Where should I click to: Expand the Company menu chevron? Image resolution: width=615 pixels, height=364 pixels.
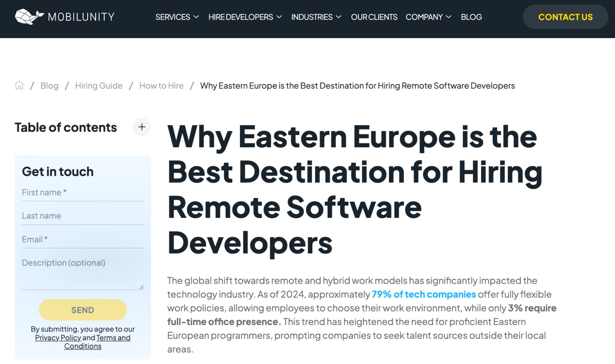point(449,17)
